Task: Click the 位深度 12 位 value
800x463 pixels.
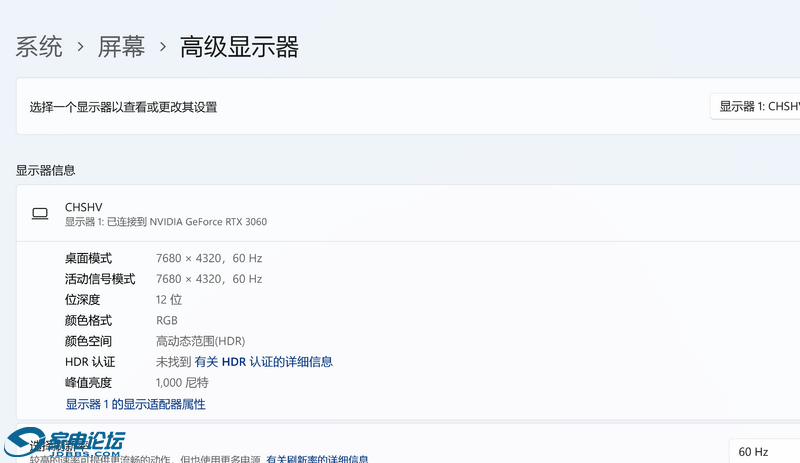Action: (169, 300)
